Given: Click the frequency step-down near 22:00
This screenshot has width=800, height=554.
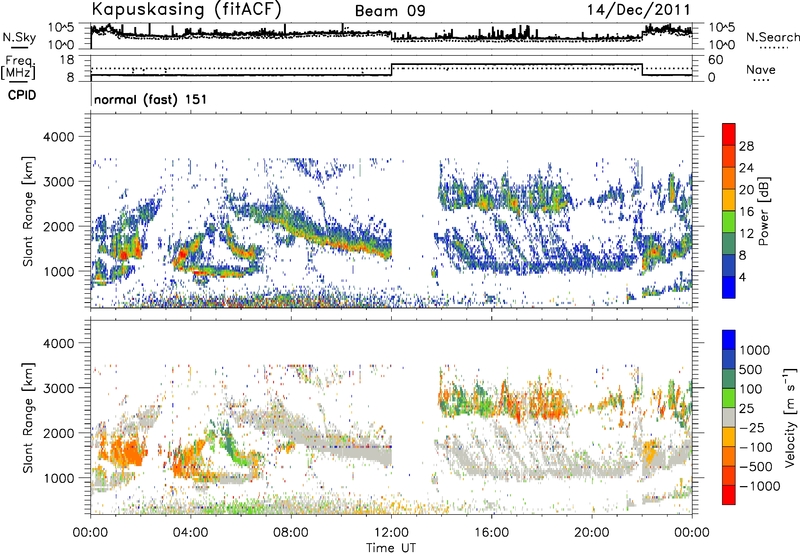Looking at the screenshot, I should point(642,70).
